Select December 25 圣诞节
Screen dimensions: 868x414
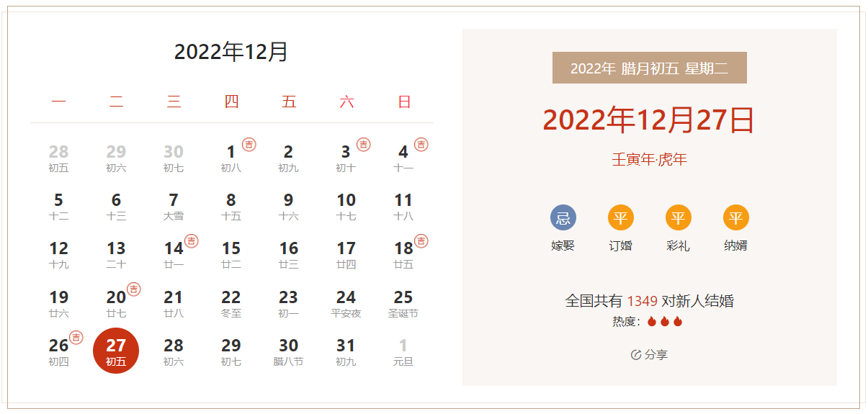coord(403,304)
